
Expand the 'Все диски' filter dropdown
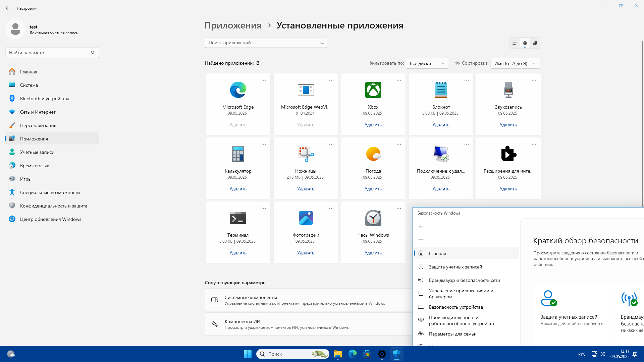pyautogui.click(x=427, y=63)
